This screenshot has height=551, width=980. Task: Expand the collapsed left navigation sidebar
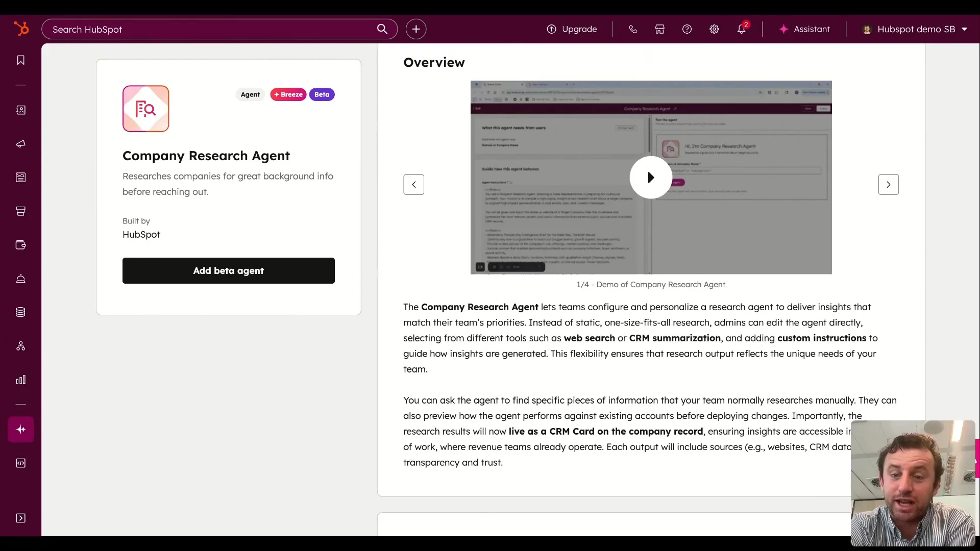pos(20,518)
